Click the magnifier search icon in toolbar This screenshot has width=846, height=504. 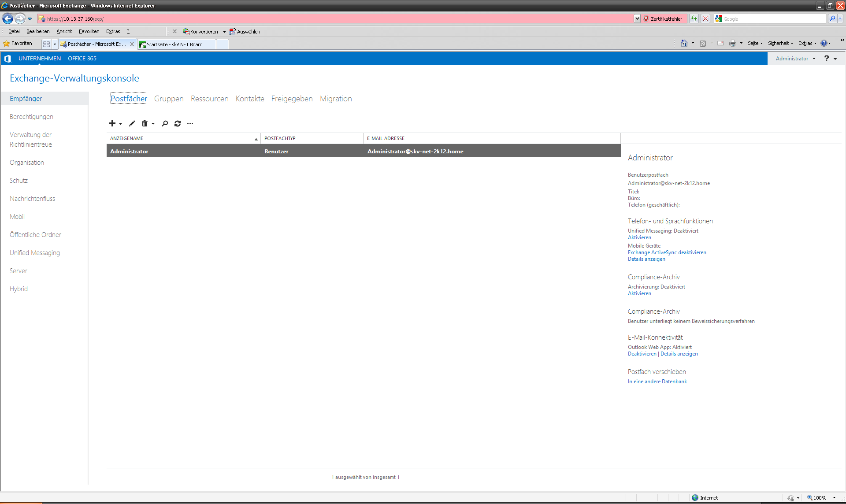tap(165, 123)
